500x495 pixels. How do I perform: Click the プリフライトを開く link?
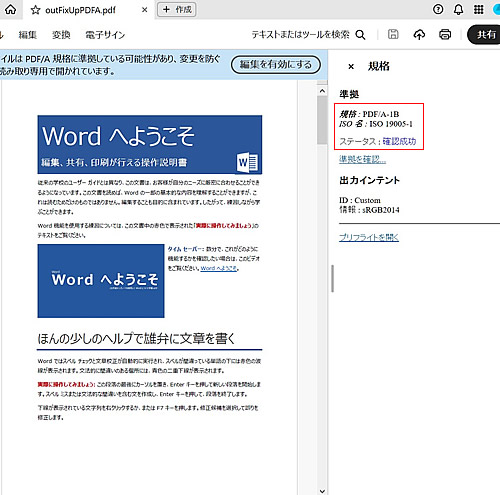[369, 237]
